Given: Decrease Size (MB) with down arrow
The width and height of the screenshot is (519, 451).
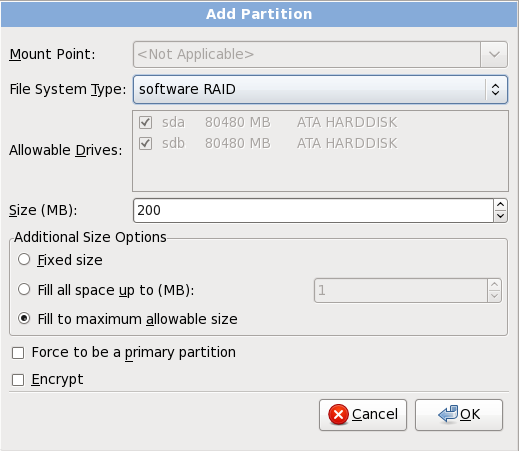Looking at the screenshot, I should click(x=500, y=216).
